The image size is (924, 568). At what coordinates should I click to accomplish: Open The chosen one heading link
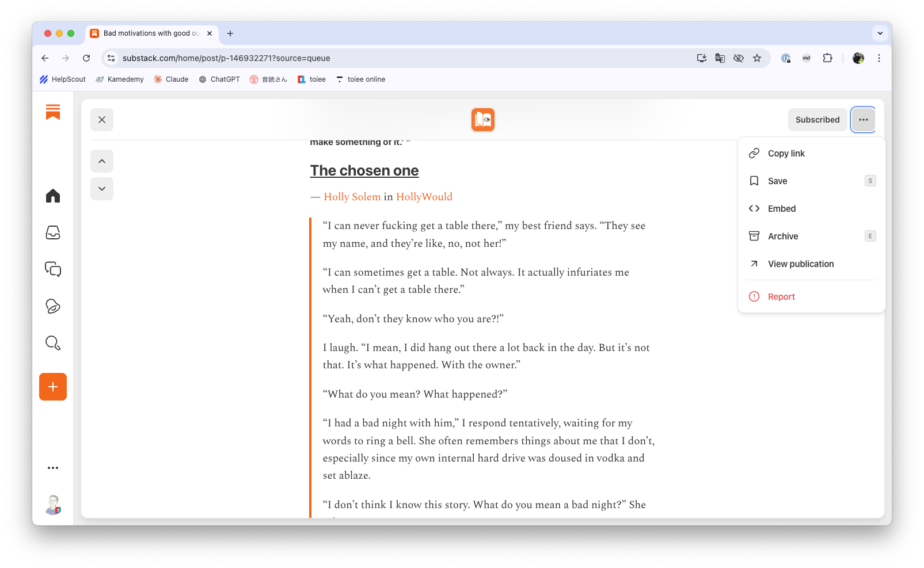[364, 171]
